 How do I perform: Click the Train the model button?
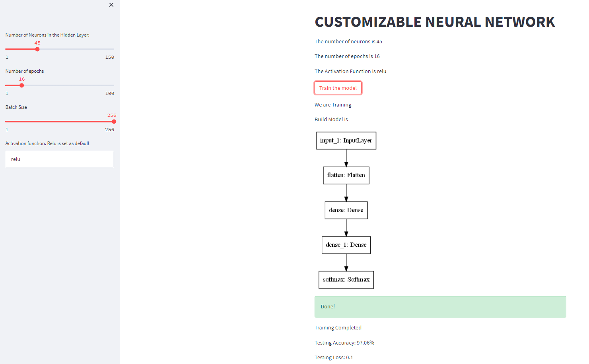coord(338,88)
